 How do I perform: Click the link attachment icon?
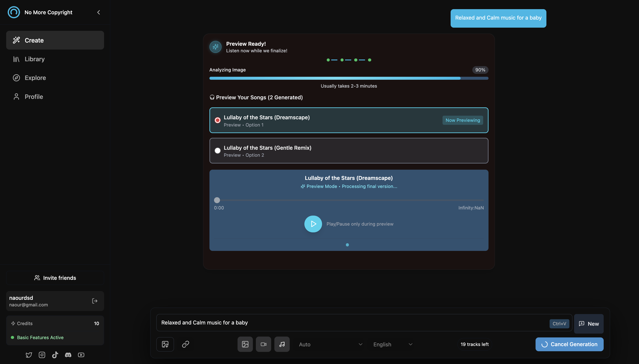pyautogui.click(x=185, y=344)
